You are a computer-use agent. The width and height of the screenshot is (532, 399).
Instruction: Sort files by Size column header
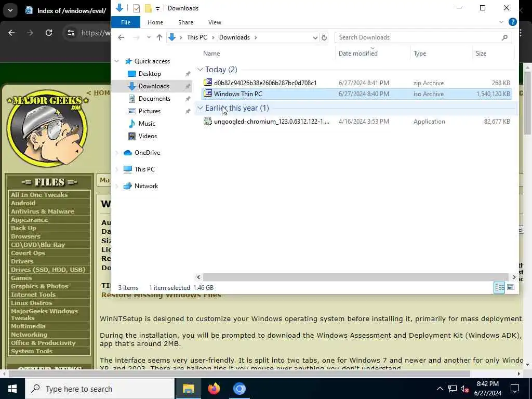[481, 54]
